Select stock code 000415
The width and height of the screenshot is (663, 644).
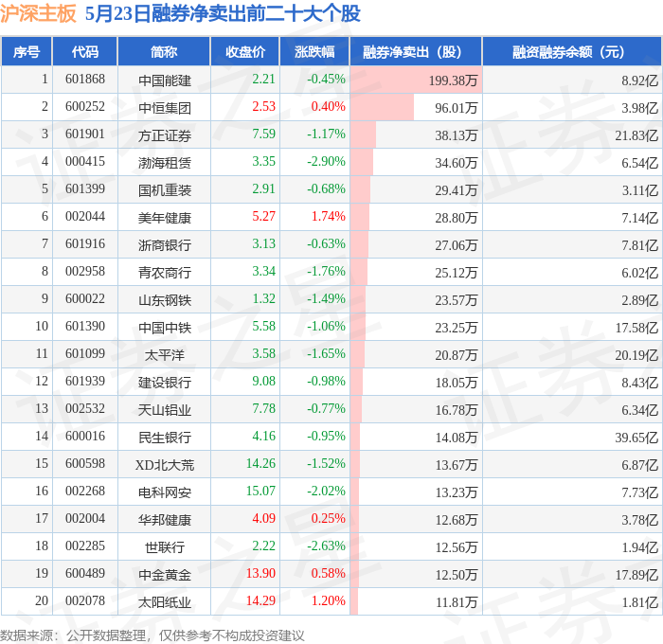tap(85, 162)
